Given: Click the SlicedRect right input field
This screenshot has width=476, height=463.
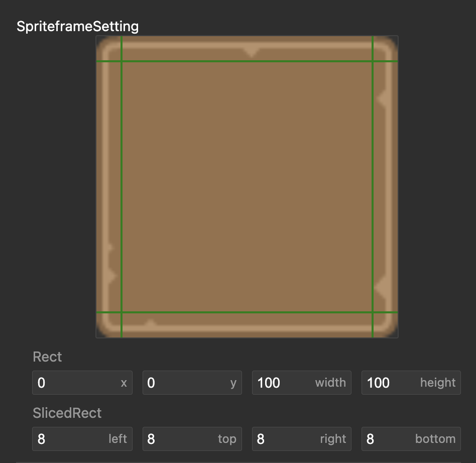Looking at the screenshot, I should [x=302, y=439].
